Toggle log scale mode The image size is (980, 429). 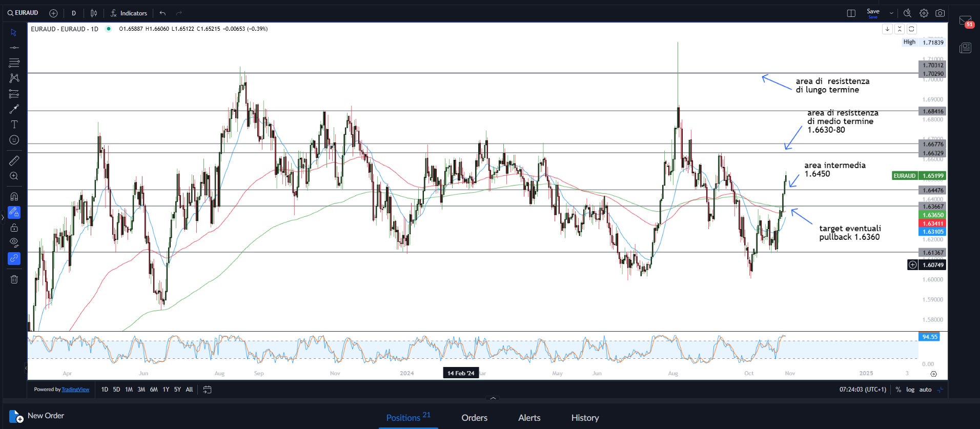pyautogui.click(x=910, y=390)
